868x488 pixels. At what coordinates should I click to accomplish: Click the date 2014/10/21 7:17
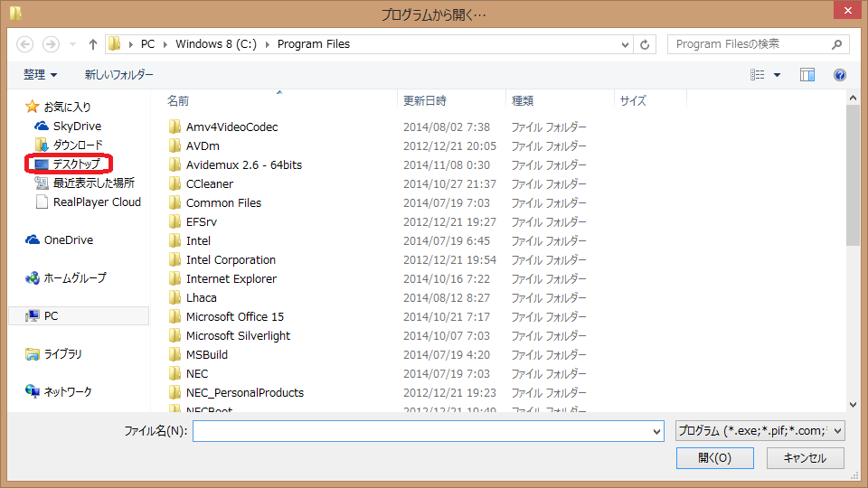click(446, 316)
